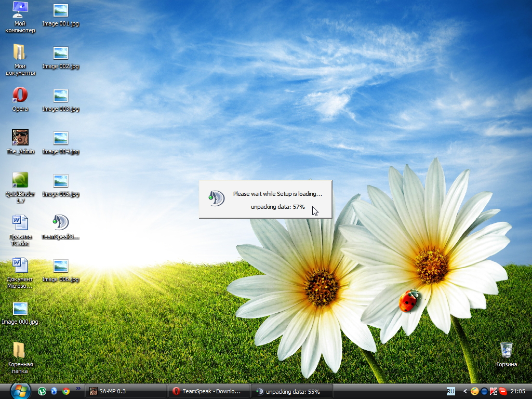
Task: Open the My Documents folder icon
Action: pos(20,60)
